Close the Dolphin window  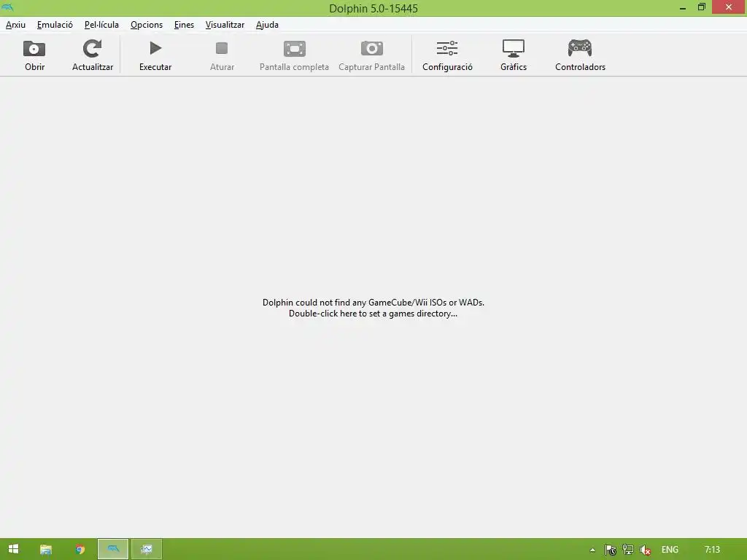[729, 7]
